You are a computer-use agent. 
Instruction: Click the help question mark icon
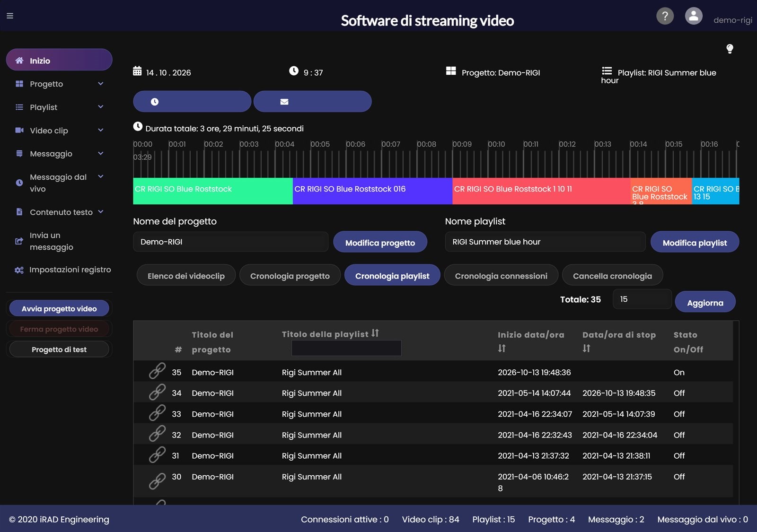coord(665,16)
